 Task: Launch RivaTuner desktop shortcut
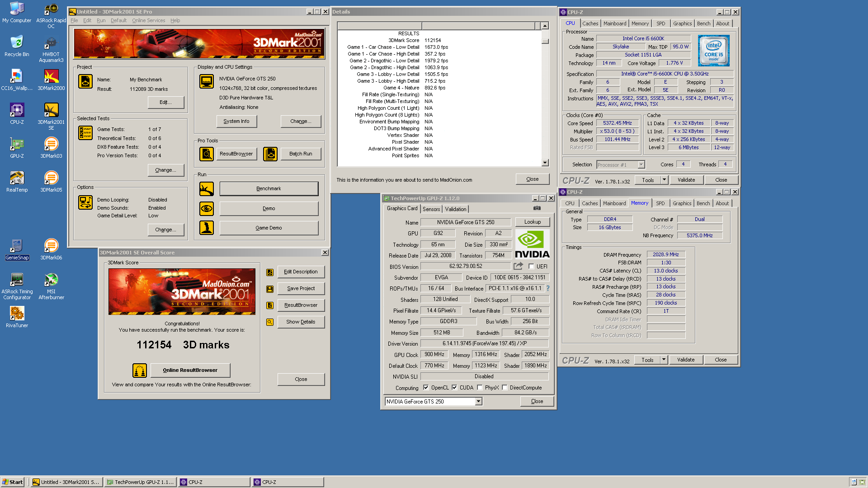click(17, 317)
